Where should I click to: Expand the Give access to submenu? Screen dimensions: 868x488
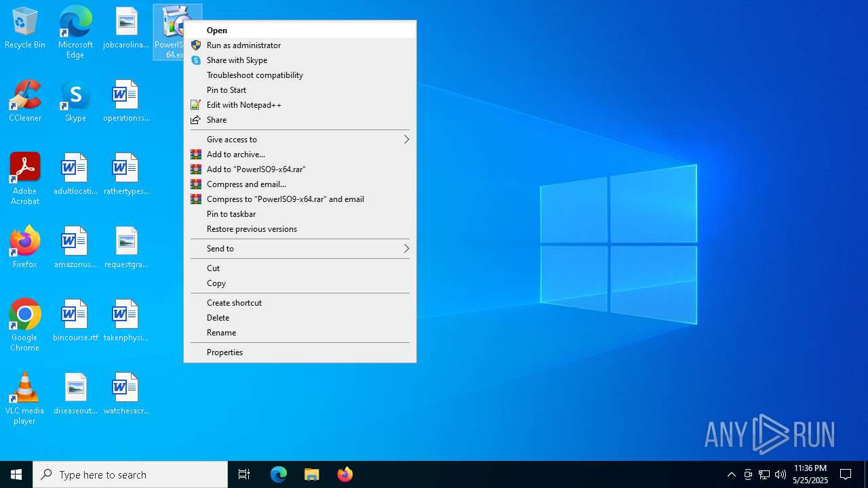tap(300, 139)
